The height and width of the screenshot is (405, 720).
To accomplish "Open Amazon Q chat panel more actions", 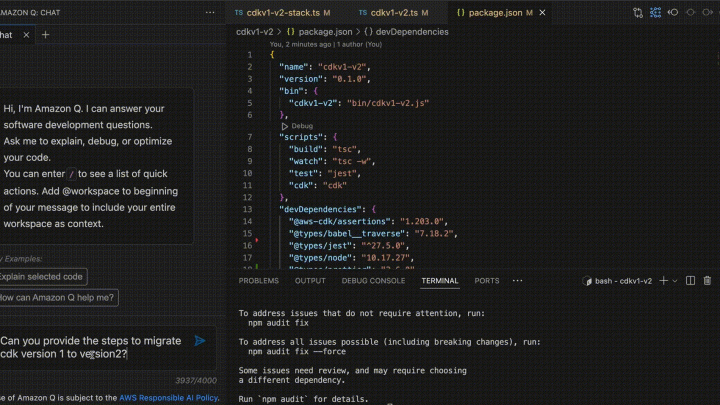I will (x=210, y=12).
